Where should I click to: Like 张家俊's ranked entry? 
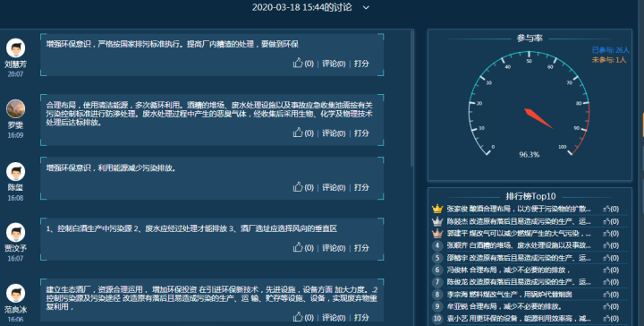coord(606,209)
